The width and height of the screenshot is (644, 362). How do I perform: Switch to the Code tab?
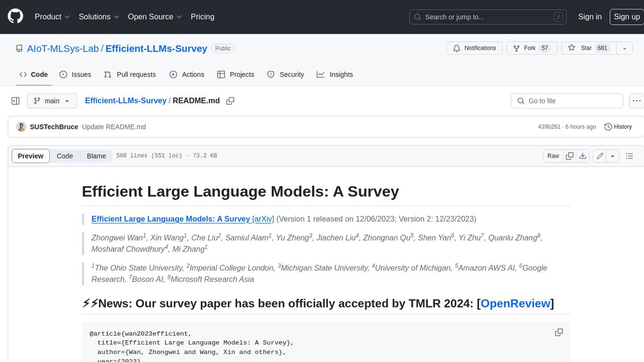click(34, 74)
